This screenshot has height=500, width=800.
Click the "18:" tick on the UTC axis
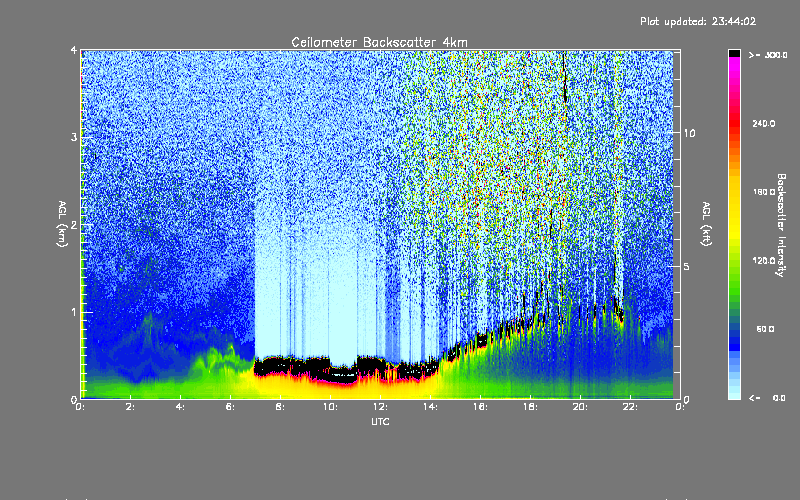point(530,407)
